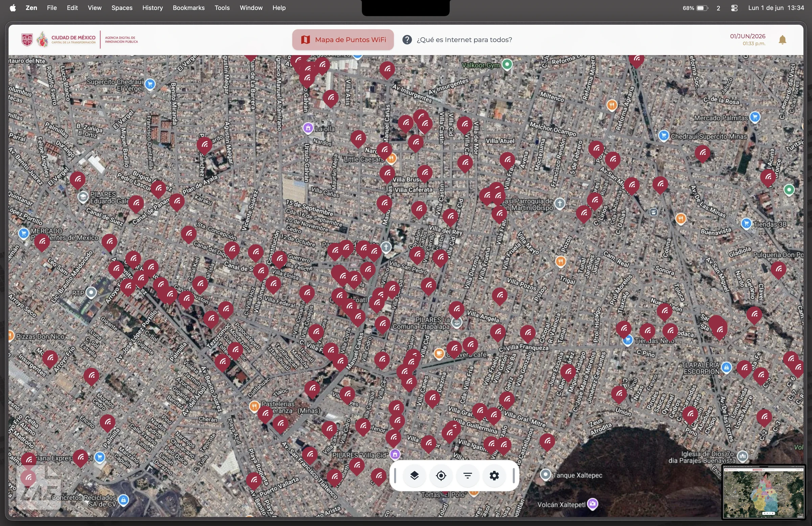The width and height of the screenshot is (812, 526).
Task: Open the filter options icon
Action: tap(468, 475)
